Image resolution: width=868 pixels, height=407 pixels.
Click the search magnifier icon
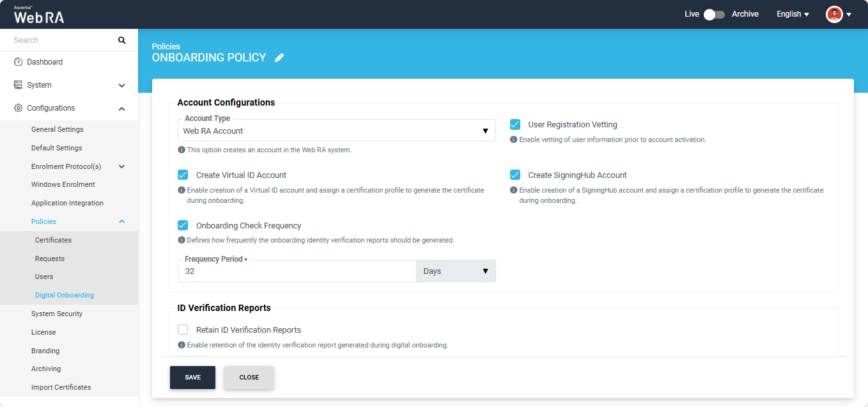122,40
